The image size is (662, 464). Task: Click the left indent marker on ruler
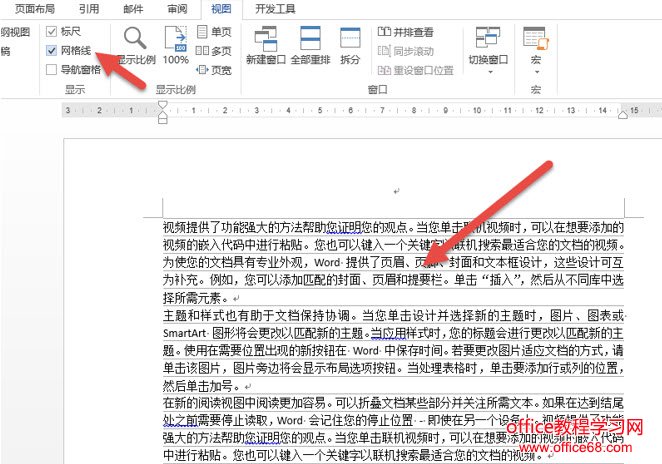tap(163, 119)
